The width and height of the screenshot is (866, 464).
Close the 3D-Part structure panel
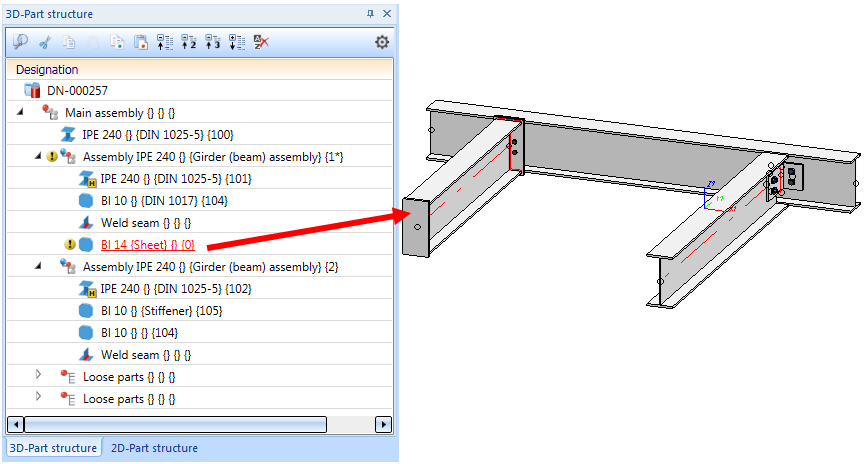pyautogui.click(x=387, y=14)
